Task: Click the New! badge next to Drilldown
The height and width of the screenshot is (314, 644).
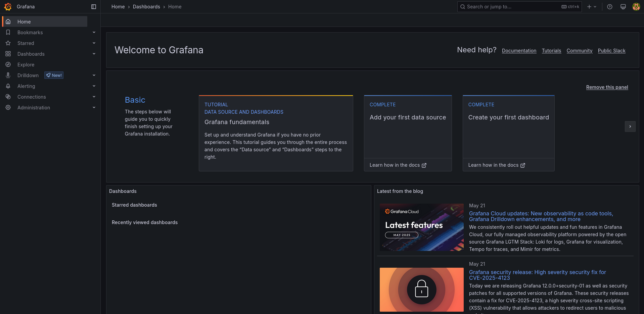Action: [x=54, y=75]
